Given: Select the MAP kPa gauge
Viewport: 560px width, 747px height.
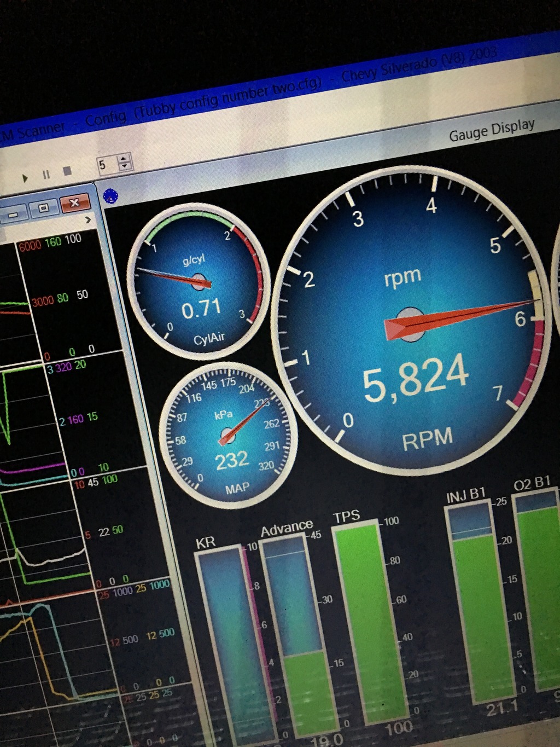Looking at the screenshot, I should coord(228,436).
